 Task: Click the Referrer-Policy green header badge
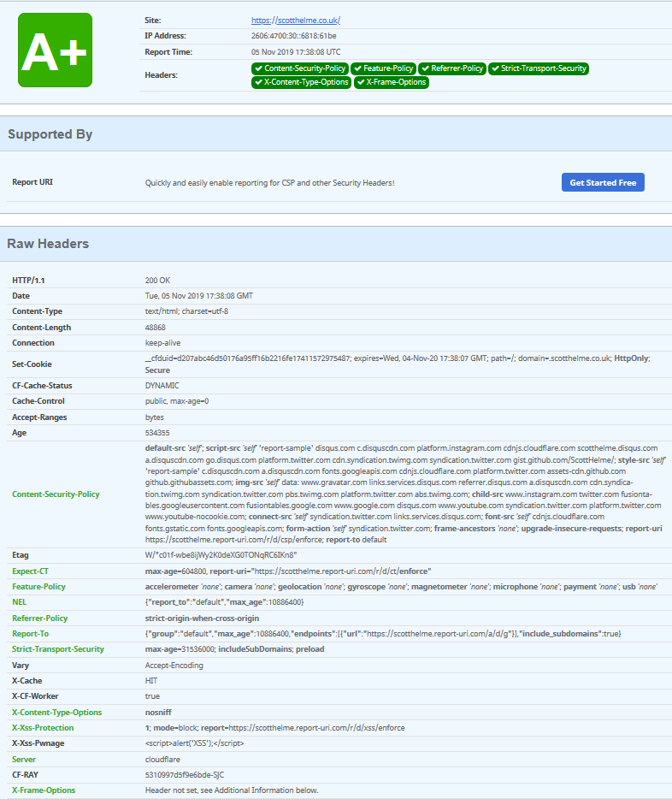tap(452, 68)
